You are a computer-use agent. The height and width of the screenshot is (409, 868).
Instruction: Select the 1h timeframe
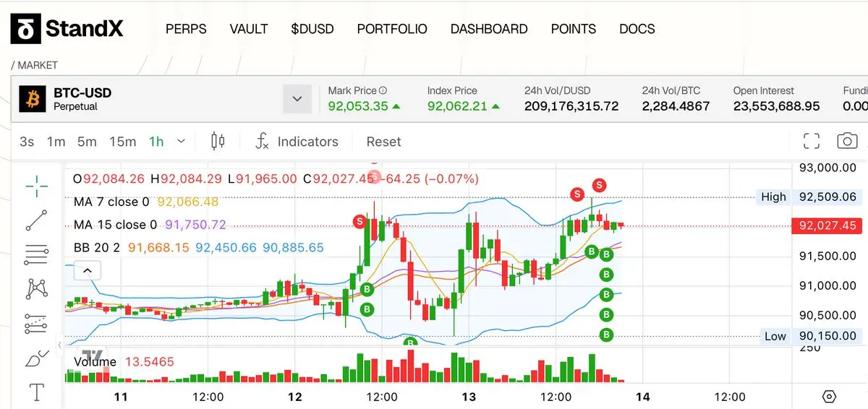coord(156,142)
